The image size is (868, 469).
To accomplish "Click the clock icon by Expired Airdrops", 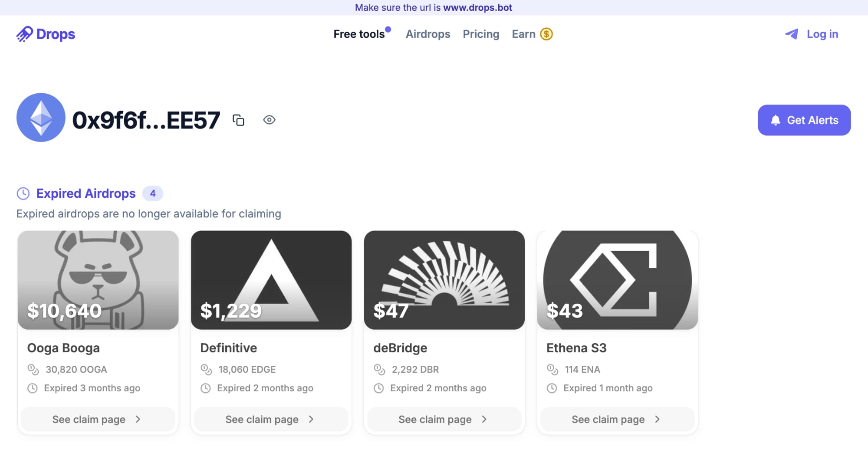I will click(23, 194).
